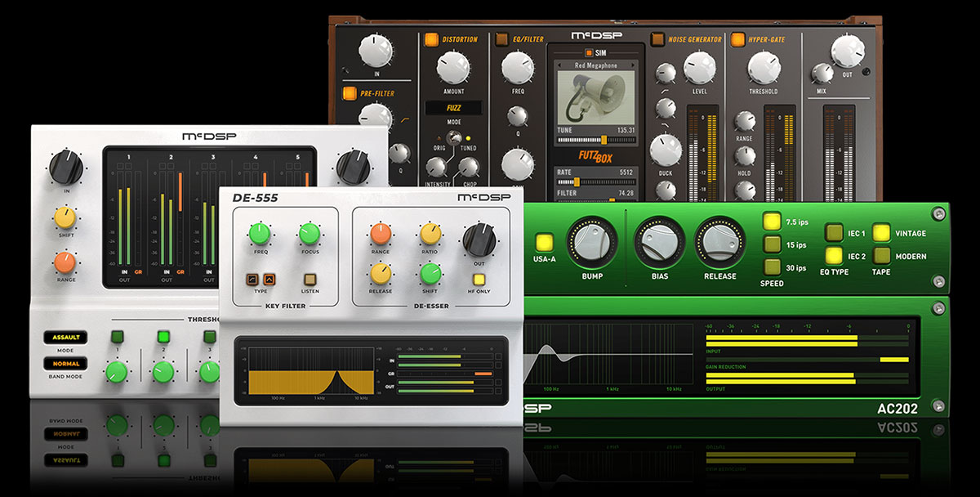Toggle the SIM button in FutzBox
The image size is (980, 497).
click(588, 52)
